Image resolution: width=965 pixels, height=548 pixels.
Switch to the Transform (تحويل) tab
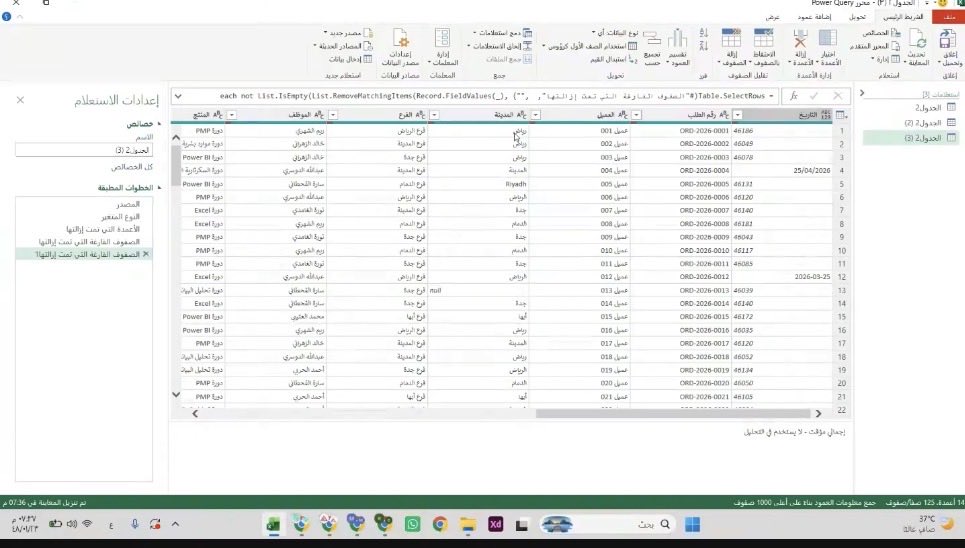point(857,17)
